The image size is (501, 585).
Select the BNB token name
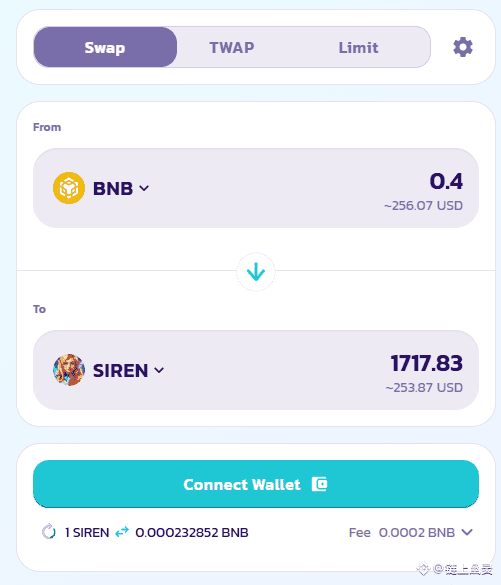click(113, 188)
